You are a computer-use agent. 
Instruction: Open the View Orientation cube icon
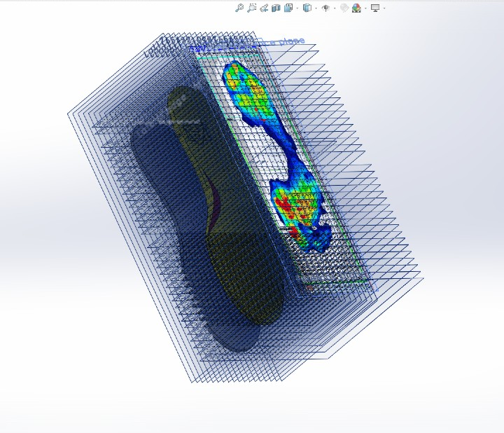(x=288, y=8)
